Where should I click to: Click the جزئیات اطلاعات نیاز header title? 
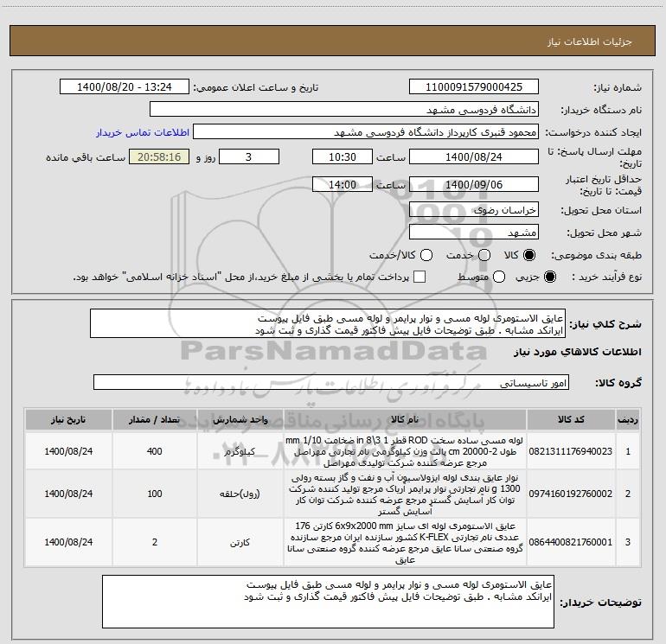tap(590, 41)
